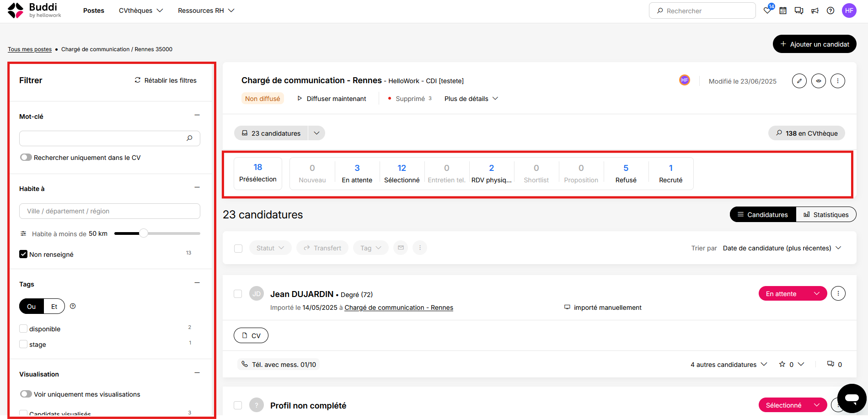Viewport: 868px width, 419px height.
Task: Open the help question mark icon
Action: pos(830,11)
